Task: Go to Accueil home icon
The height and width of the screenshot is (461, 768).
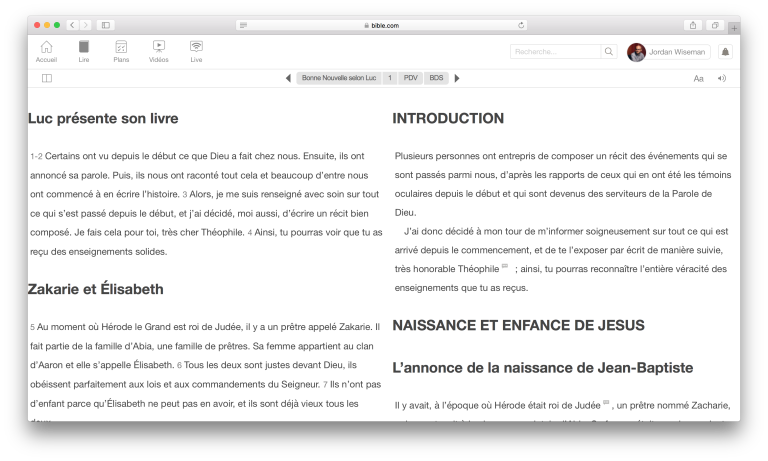Action: [x=47, y=51]
